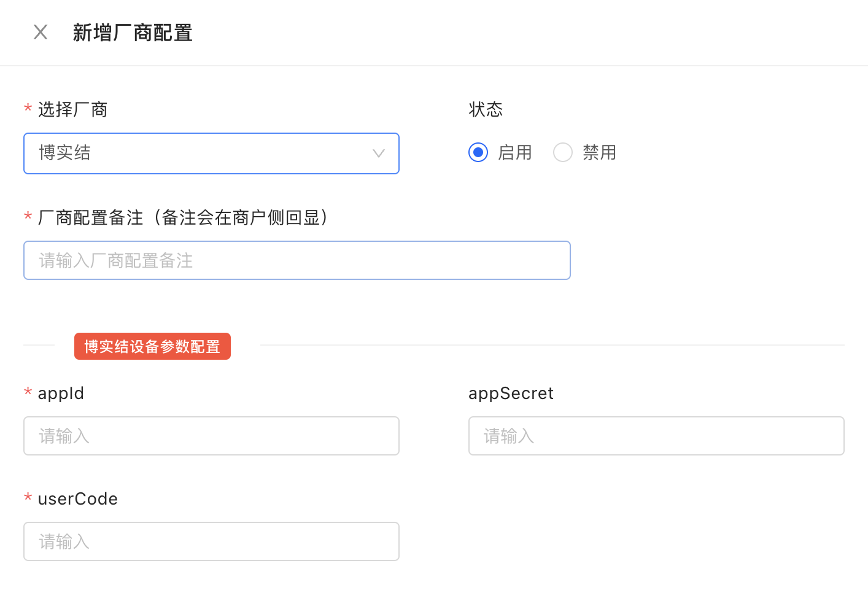Select the 启用 radio button
The width and height of the screenshot is (868, 593).
click(478, 152)
